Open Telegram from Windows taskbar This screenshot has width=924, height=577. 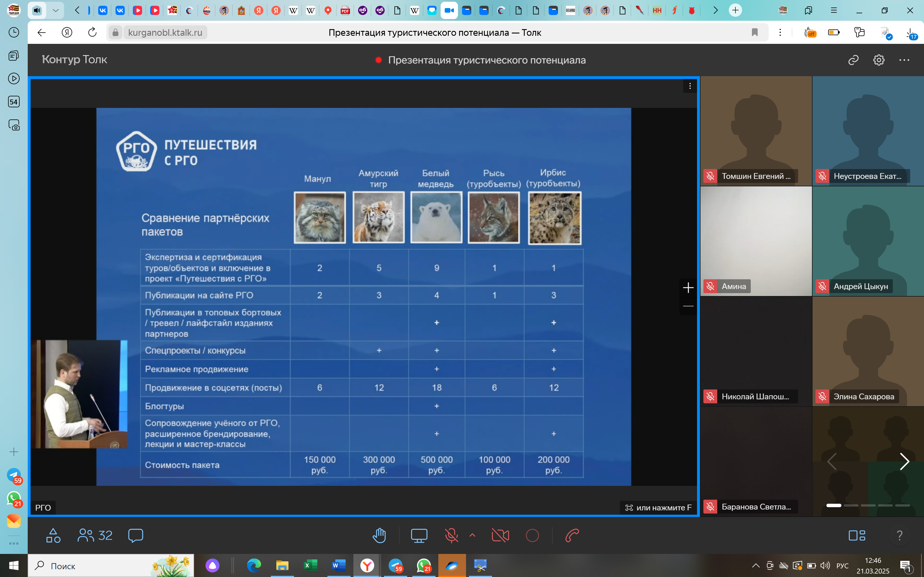395,565
